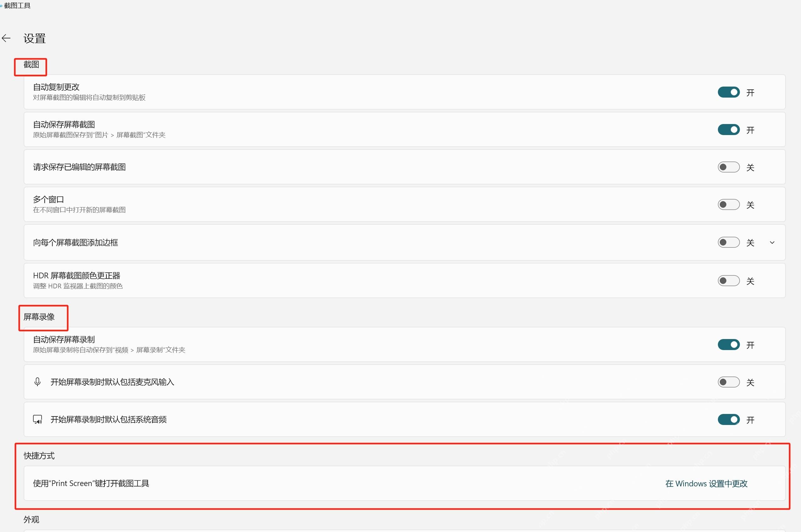
Task: Click 开始屏幕录制时默认包括系统音频 label
Action: click(x=109, y=420)
